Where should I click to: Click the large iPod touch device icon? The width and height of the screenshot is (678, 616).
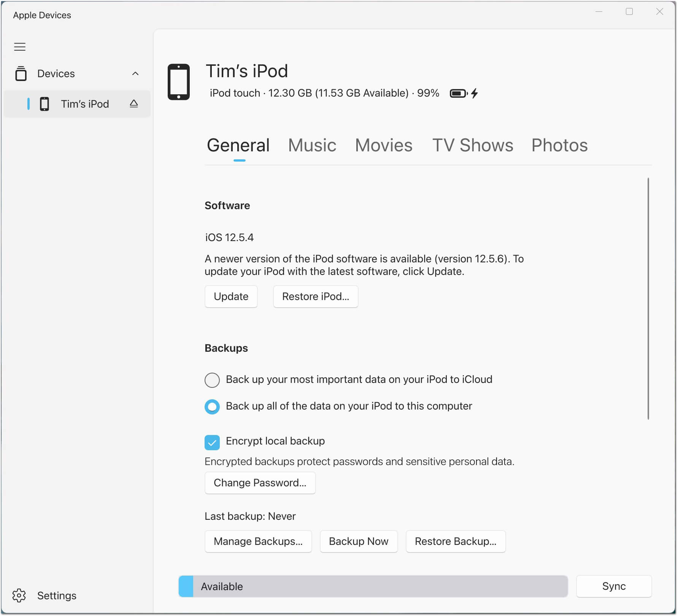(179, 82)
